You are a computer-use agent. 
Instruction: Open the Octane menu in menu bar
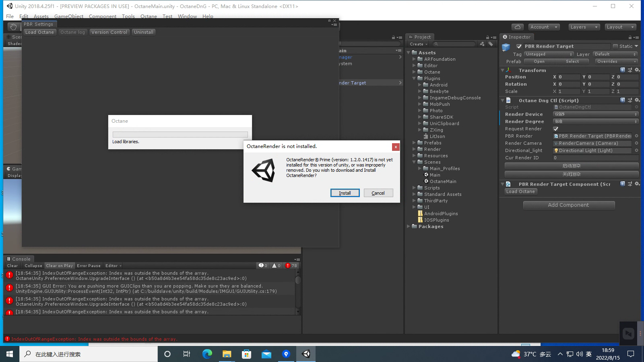(149, 16)
